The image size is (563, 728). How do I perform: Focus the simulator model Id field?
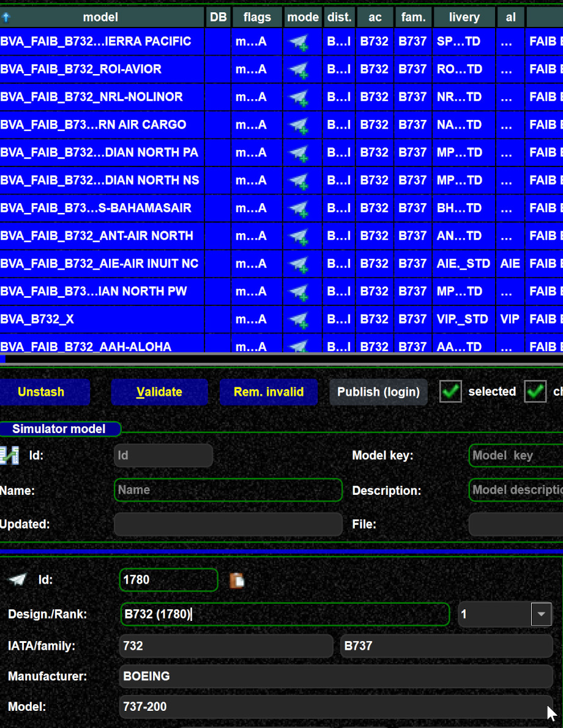[x=163, y=455]
